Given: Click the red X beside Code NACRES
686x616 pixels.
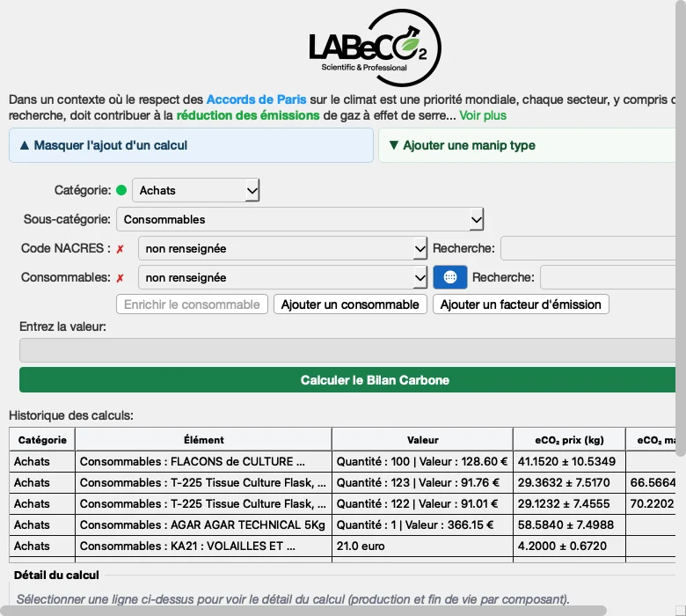Looking at the screenshot, I should coord(120,249).
